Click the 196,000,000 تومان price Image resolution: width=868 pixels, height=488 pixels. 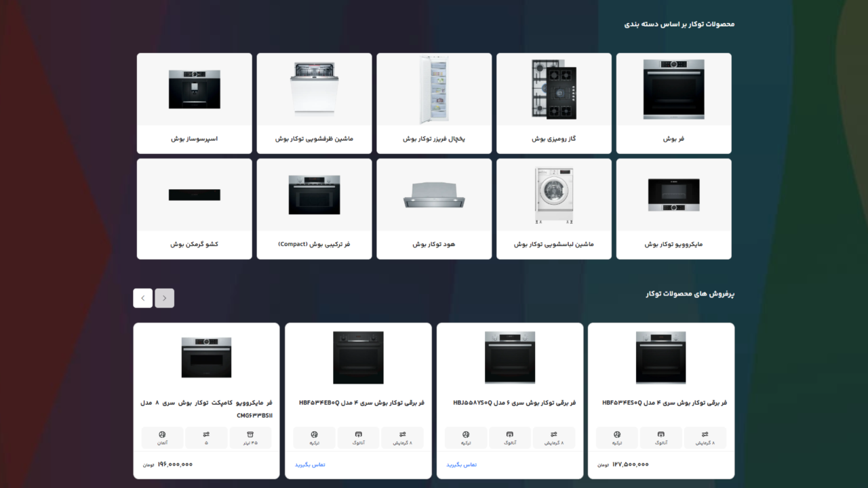coord(167,465)
